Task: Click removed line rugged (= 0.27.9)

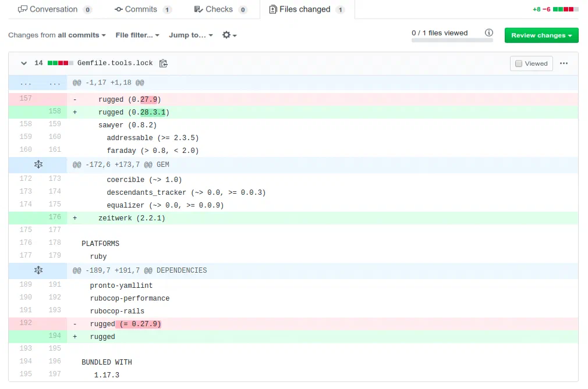Action: click(x=293, y=324)
